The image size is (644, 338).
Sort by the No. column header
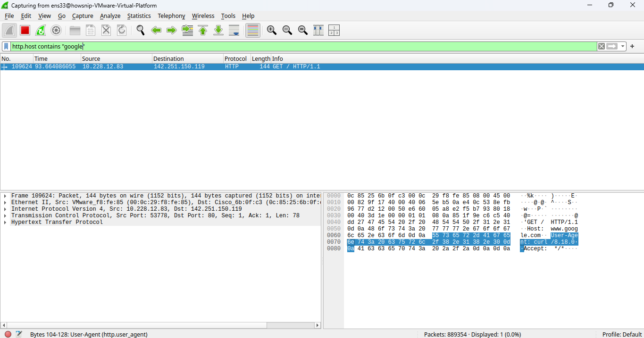(17, 59)
